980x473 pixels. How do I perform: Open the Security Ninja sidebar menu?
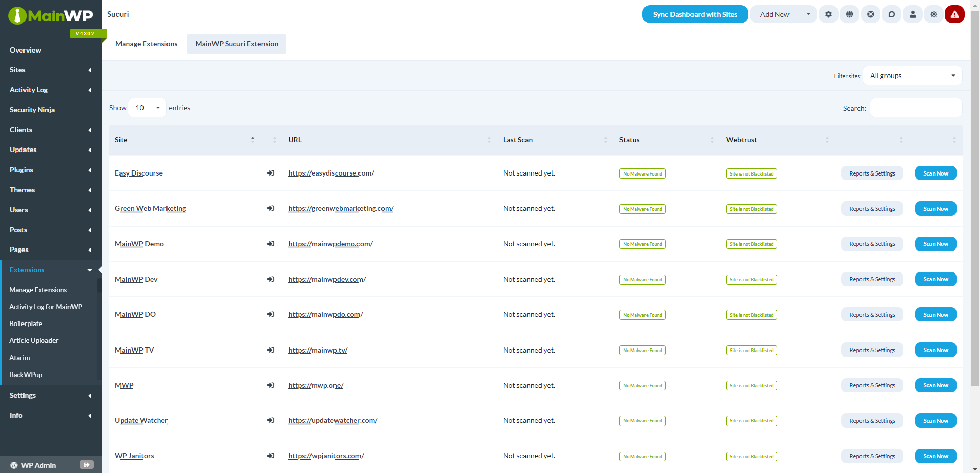coord(32,110)
